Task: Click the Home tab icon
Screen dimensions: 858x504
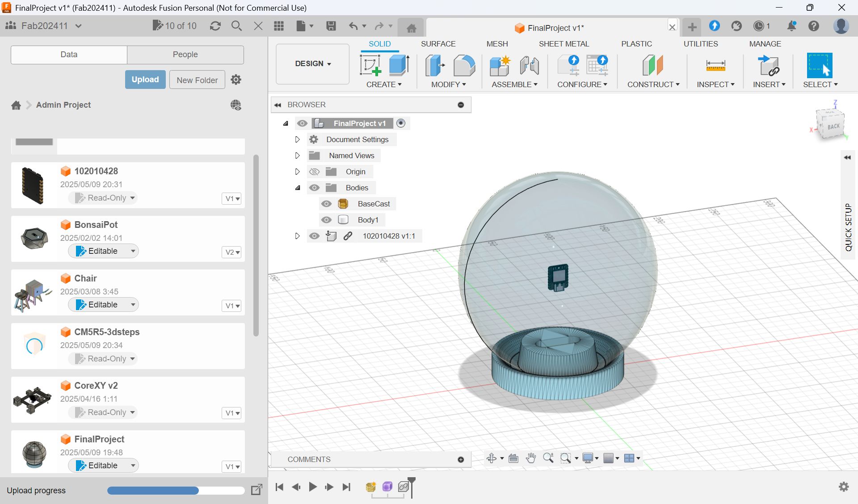Action: coord(412,28)
